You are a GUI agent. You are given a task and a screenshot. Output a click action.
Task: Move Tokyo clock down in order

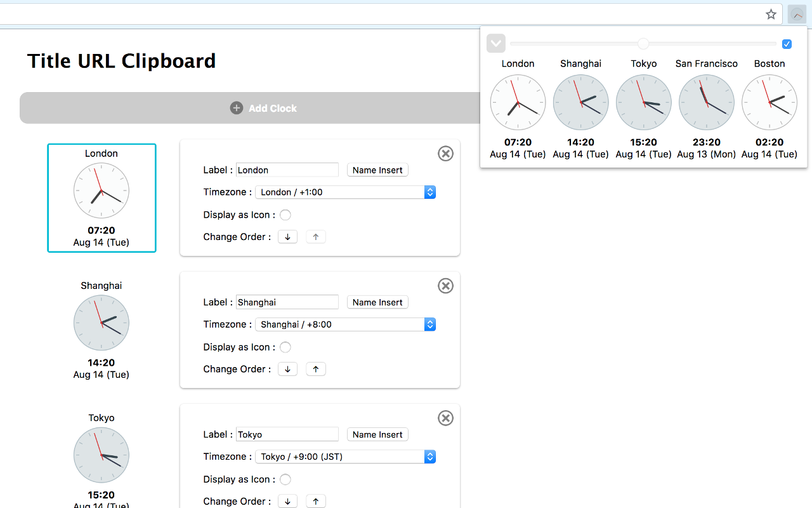click(x=287, y=501)
